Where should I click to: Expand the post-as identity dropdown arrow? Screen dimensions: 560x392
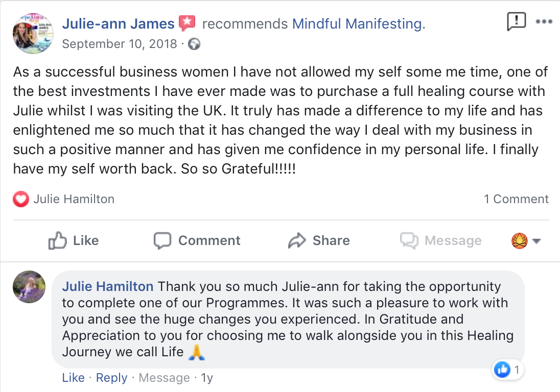coord(536,241)
